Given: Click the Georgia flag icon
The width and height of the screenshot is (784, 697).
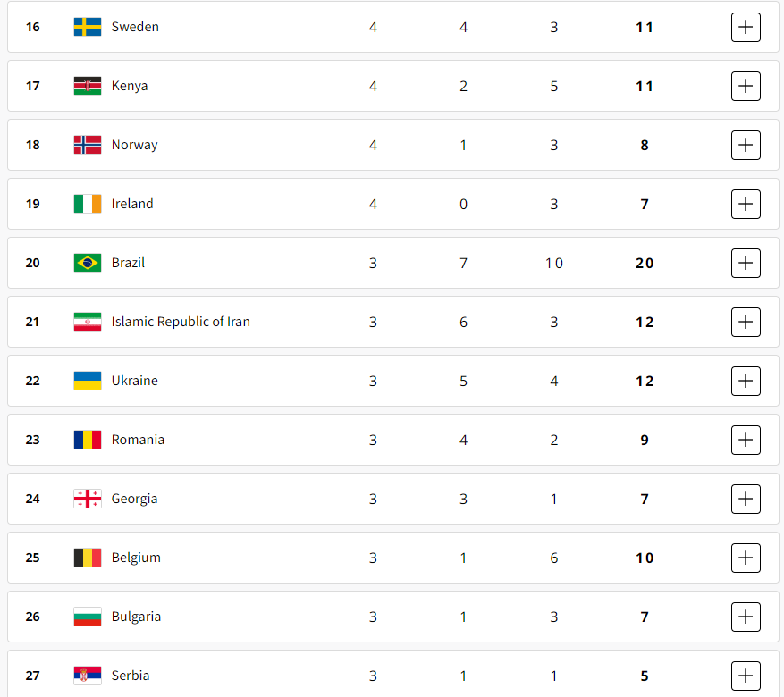Looking at the screenshot, I should point(88,499).
